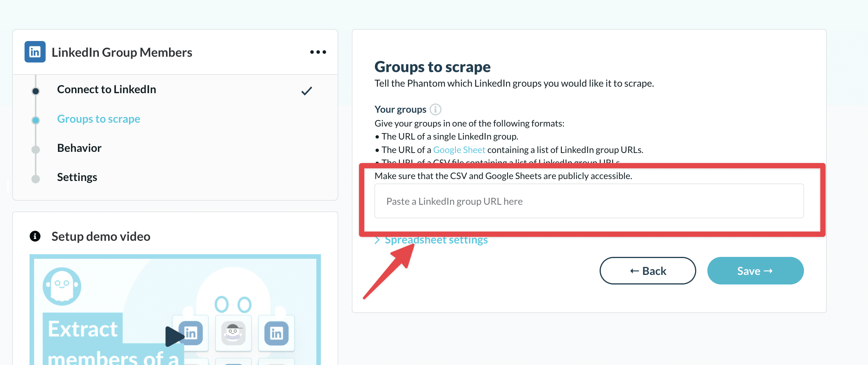Play the setup demo video
Screen dimensions: 868x365
[174, 336]
